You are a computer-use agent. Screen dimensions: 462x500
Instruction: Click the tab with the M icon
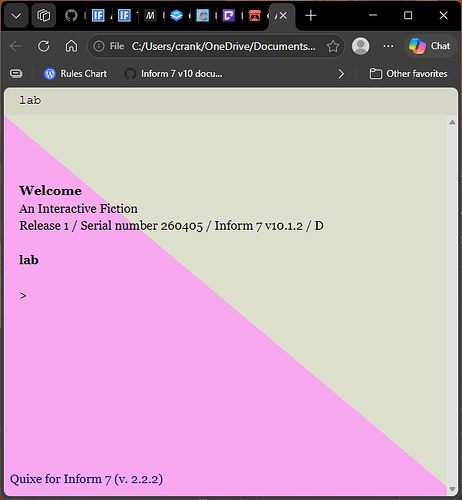click(x=150, y=15)
